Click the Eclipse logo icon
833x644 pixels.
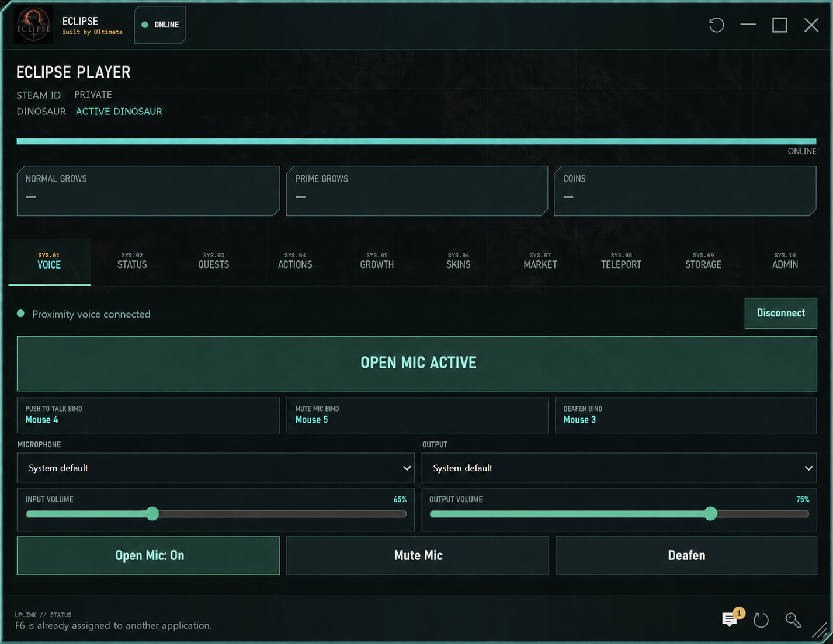tap(33, 25)
